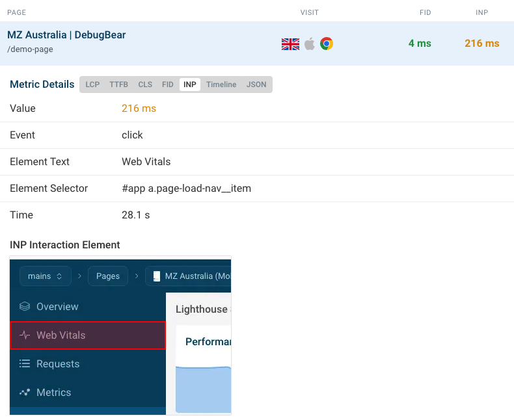
Task: Open the FID metric tab
Action: (168, 85)
